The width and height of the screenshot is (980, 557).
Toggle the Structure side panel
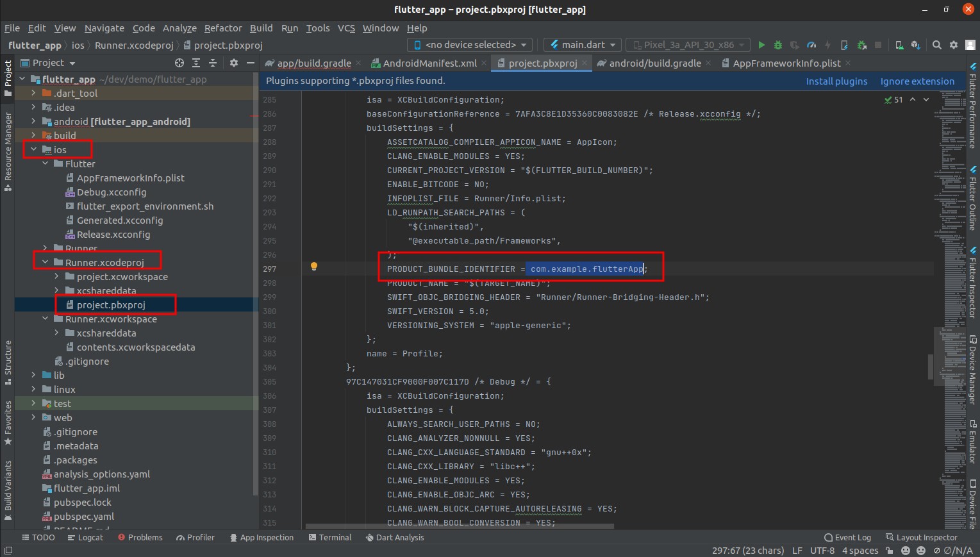tap(8, 363)
